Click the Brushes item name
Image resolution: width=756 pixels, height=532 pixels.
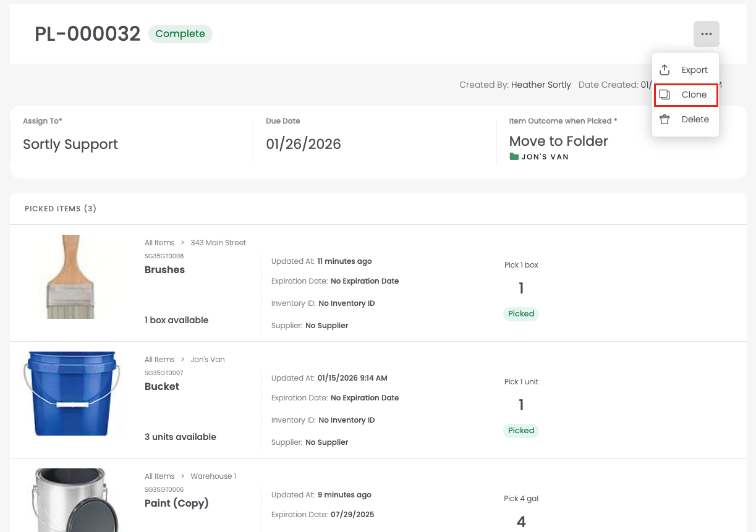coord(164,269)
